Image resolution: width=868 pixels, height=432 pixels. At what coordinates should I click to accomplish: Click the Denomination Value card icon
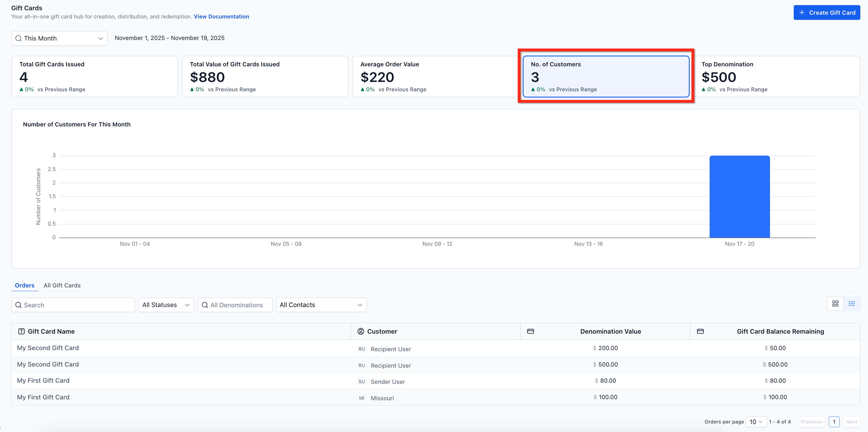coord(530,331)
